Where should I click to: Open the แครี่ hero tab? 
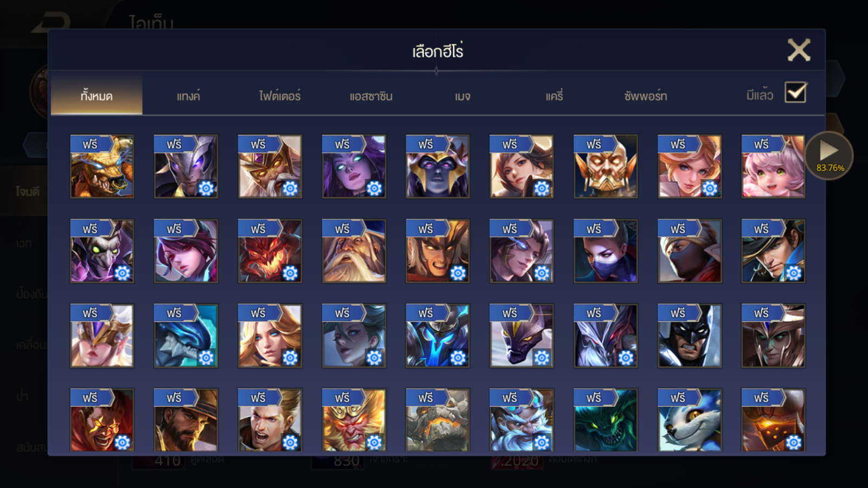[x=554, y=96]
